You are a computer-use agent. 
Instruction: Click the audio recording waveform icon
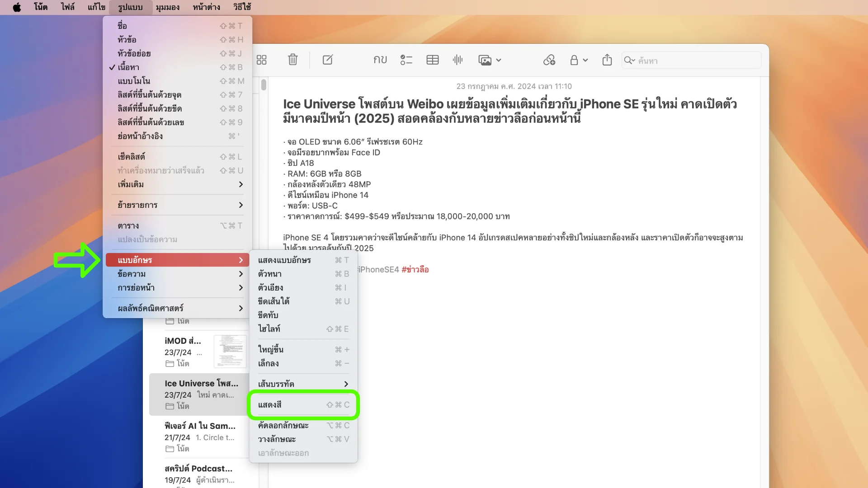pos(458,60)
